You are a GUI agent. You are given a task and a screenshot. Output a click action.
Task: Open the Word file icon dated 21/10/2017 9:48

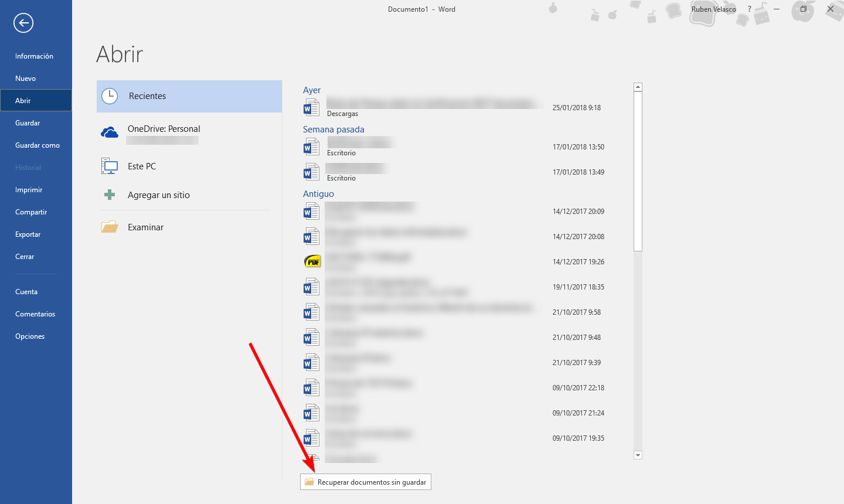click(311, 338)
